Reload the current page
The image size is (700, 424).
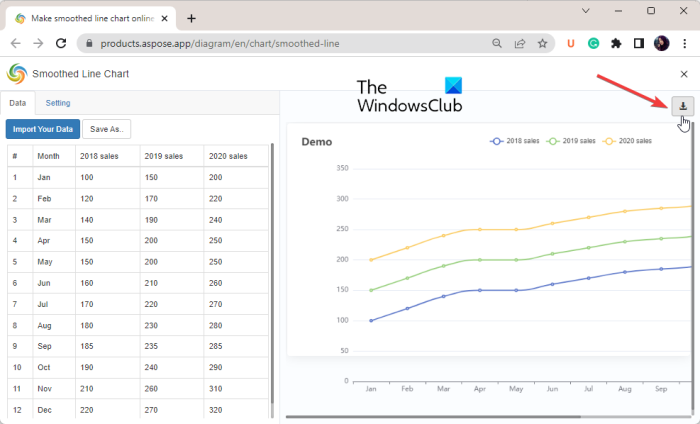tap(61, 43)
